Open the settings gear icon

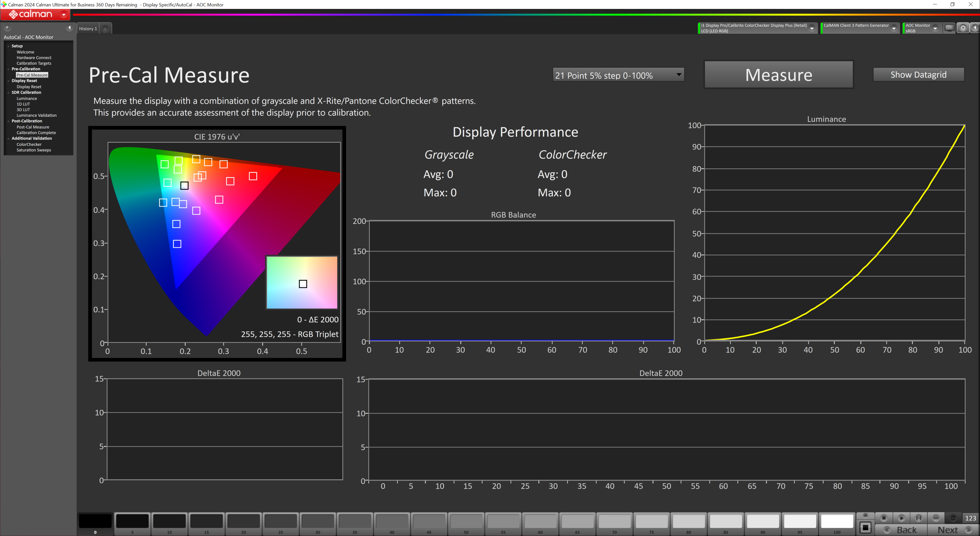pos(963,28)
